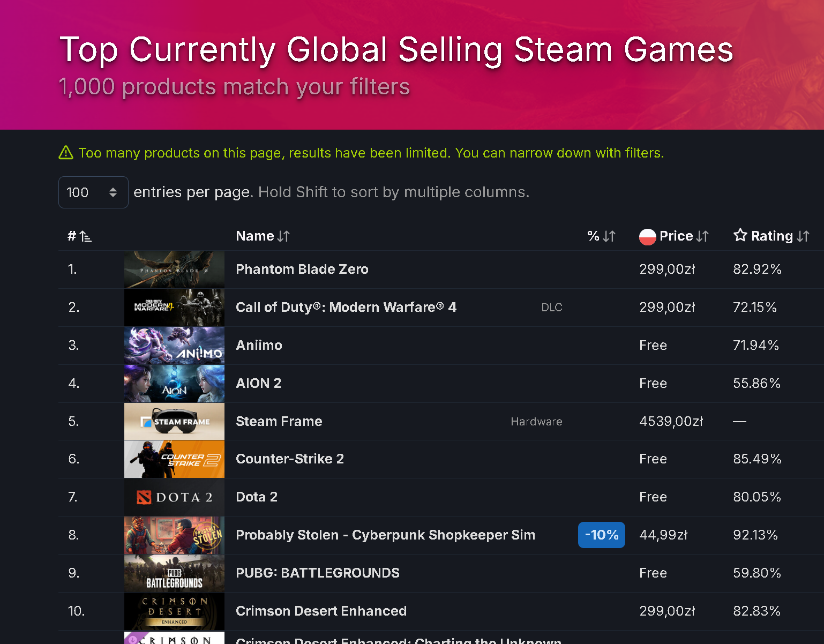Click the PUBG Battlegrounds thumbnail
The height and width of the screenshot is (644, 824).
[174, 573]
